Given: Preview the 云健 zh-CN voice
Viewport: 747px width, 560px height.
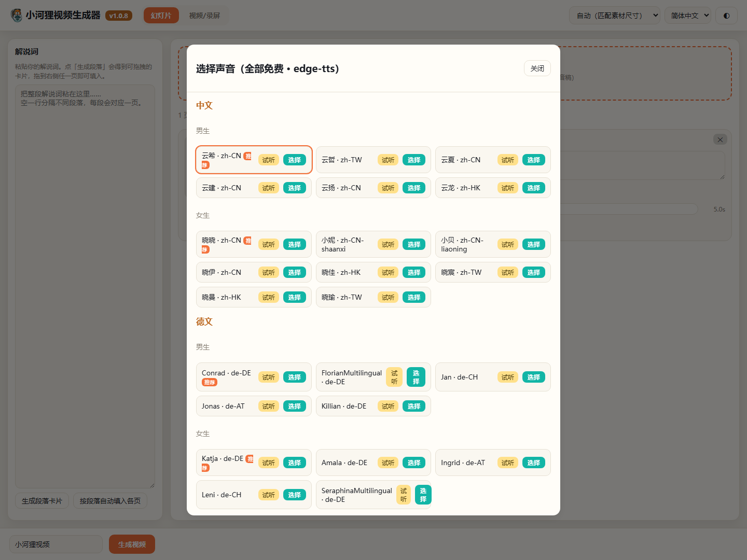Looking at the screenshot, I should [x=269, y=188].
